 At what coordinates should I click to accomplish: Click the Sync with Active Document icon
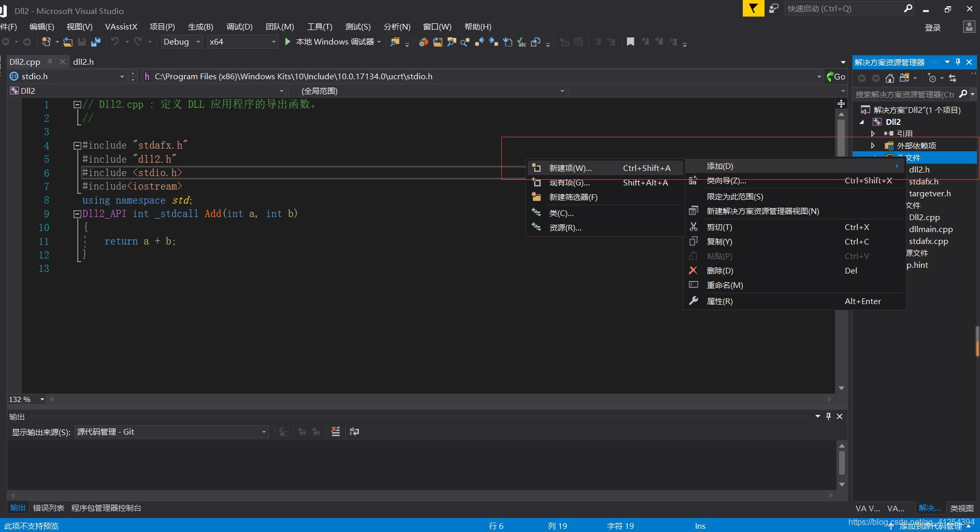953,78
